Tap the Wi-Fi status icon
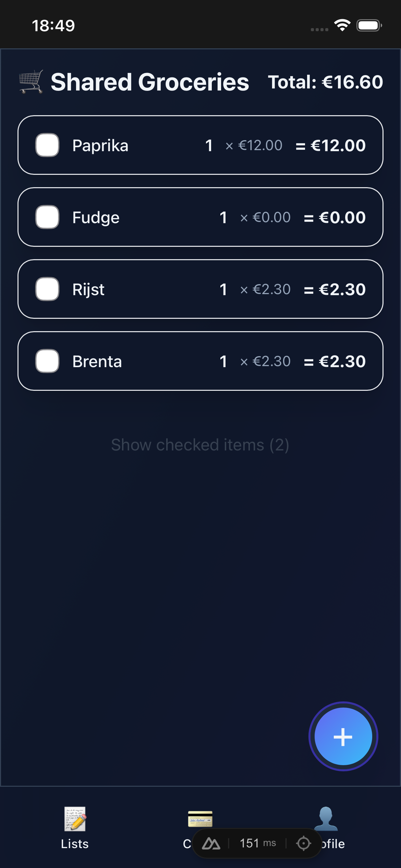 (342, 25)
